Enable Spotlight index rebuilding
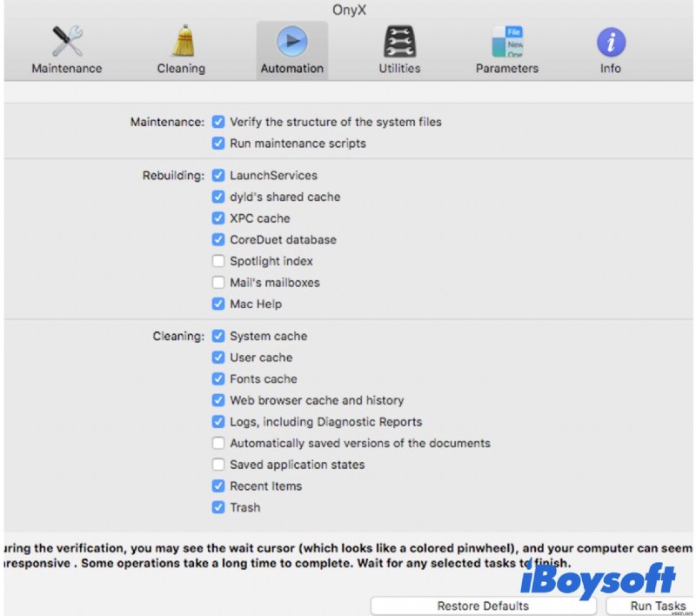This screenshot has height=616, width=696. pyautogui.click(x=218, y=261)
